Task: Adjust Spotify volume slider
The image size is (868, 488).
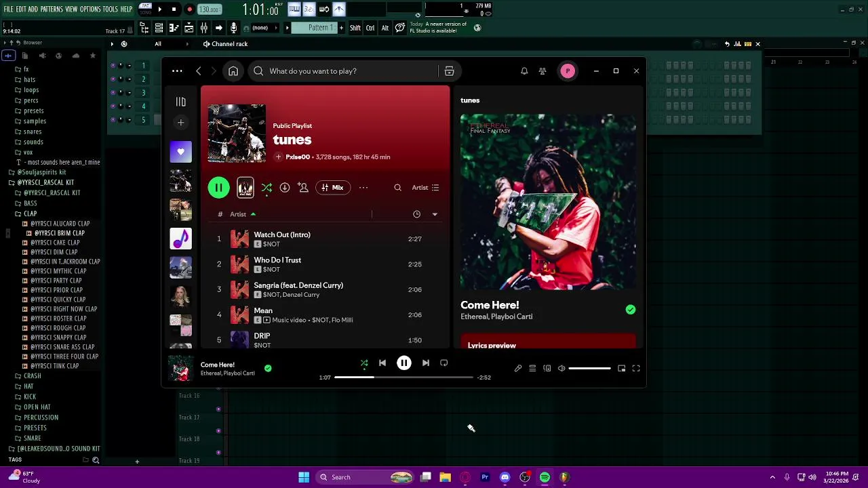Action: (589, 369)
